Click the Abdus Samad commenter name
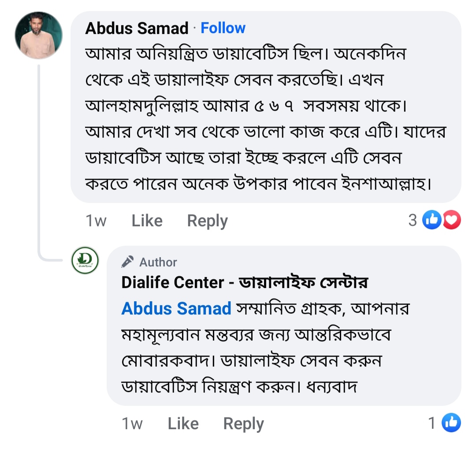This screenshot has width=476, height=449. click(x=137, y=28)
